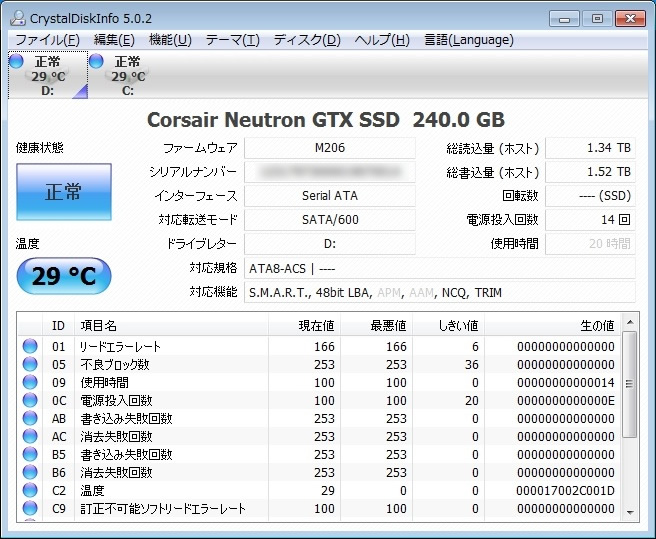
Task: Close the CrystalDiskInfo window
Action: click(x=630, y=18)
